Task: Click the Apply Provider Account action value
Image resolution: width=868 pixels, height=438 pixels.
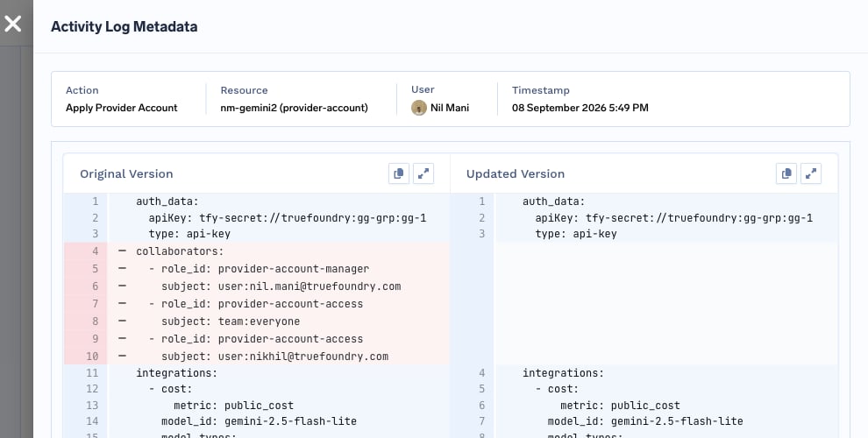Action: click(x=122, y=108)
